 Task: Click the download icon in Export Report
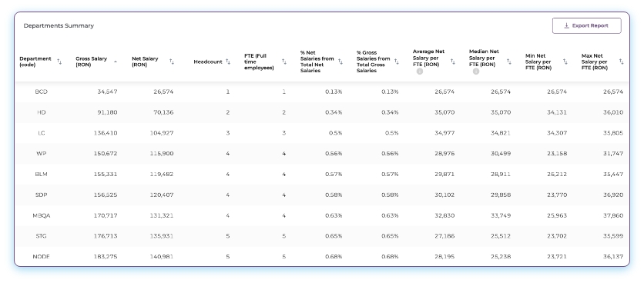point(566,25)
